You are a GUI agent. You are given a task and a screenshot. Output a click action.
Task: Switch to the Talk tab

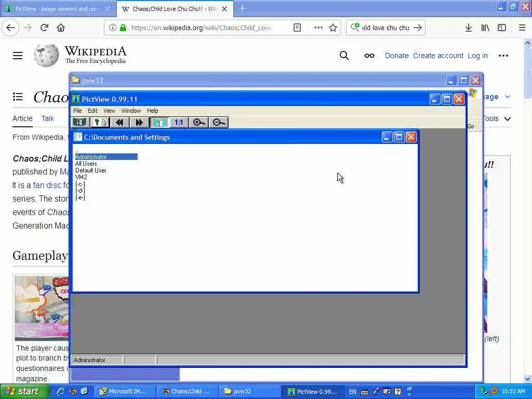[x=47, y=118]
